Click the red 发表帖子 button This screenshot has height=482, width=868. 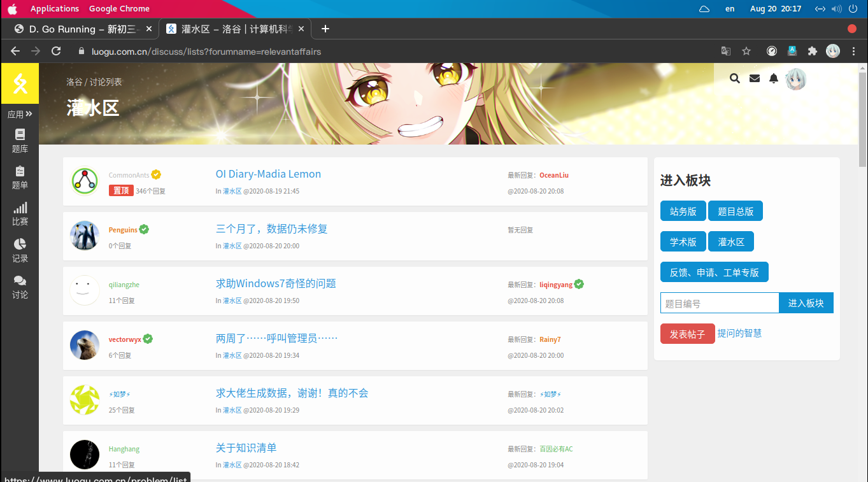click(x=688, y=334)
